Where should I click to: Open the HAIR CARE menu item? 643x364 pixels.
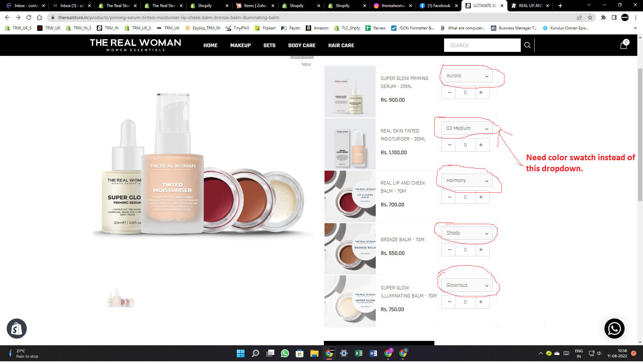click(341, 45)
